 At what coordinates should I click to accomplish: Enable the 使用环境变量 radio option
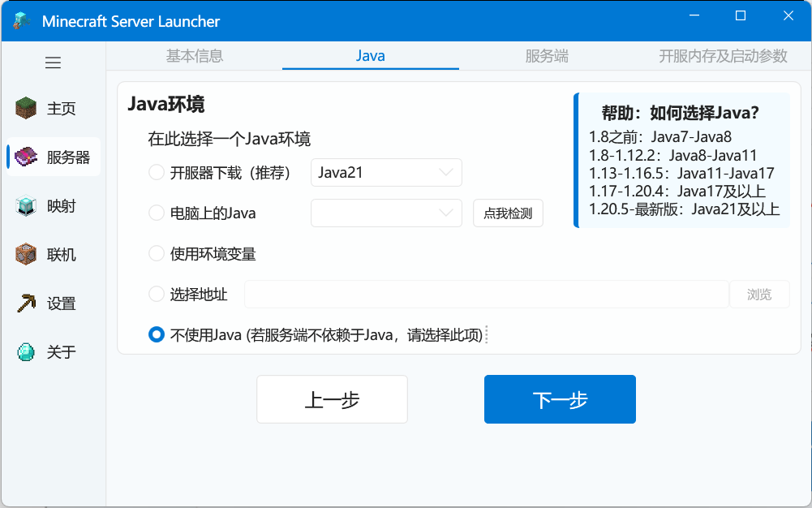coord(157,254)
